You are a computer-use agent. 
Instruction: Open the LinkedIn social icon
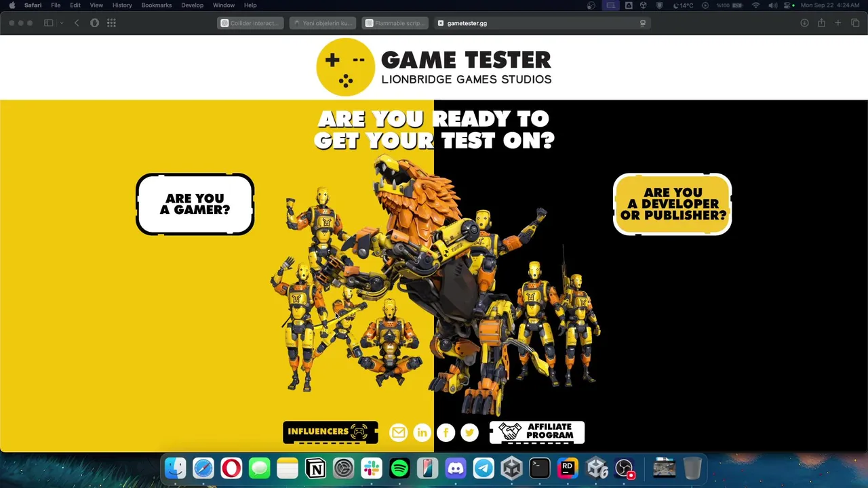(422, 432)
